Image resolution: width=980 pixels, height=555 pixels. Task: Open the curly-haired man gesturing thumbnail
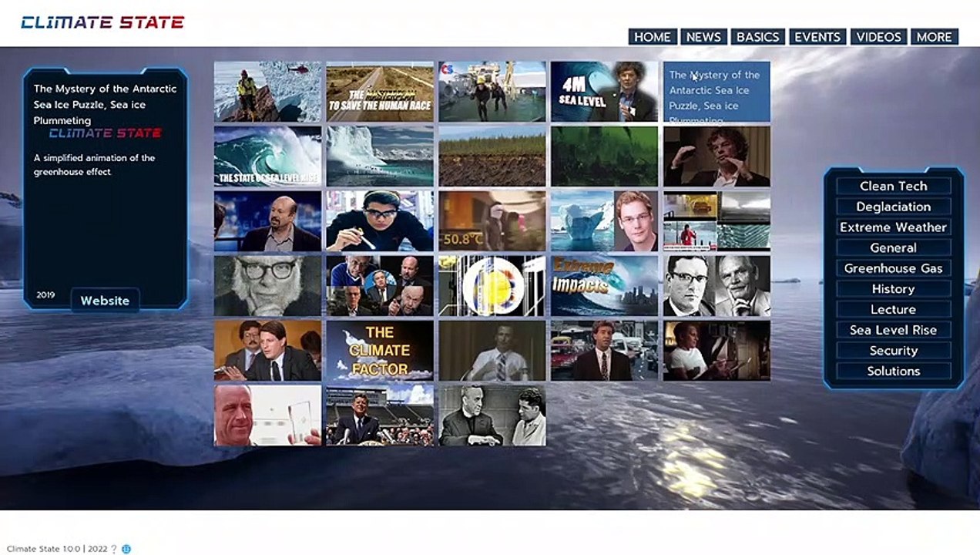pyautogui.click(x=717, y=156)
